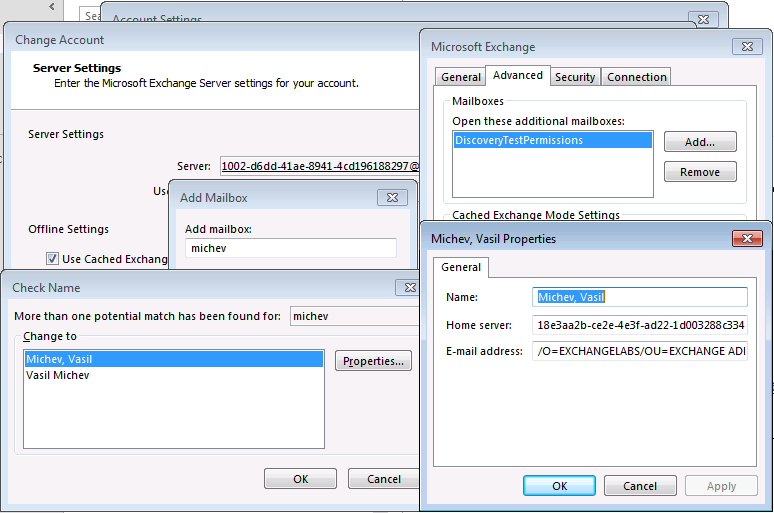This screenshot has height=513, width=774.
Task: Click the E-mail address field
Action: coord(640,351)
